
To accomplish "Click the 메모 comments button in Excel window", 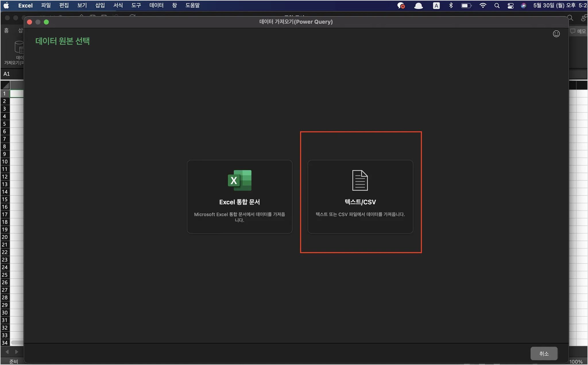I will [x=578, y=31].
